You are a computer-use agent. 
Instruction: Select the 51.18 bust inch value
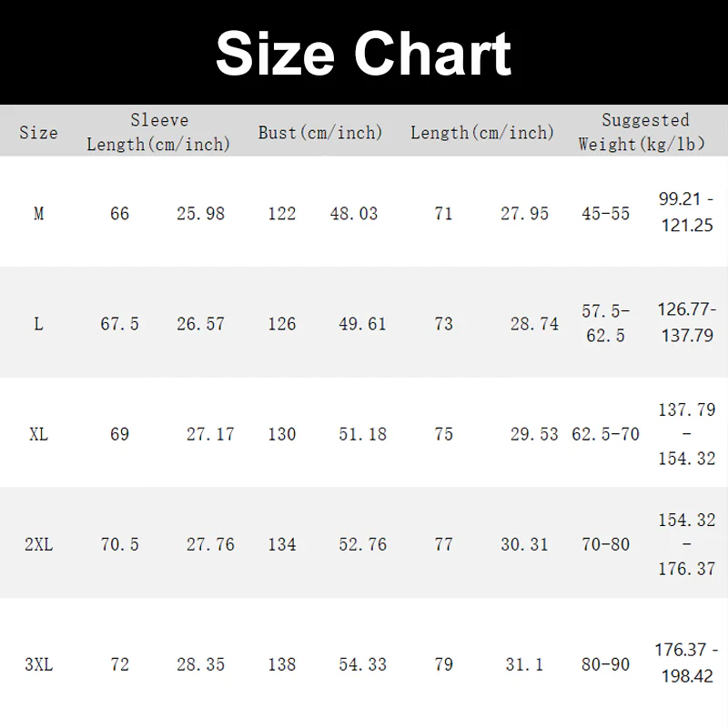click(x=362, y=434)
